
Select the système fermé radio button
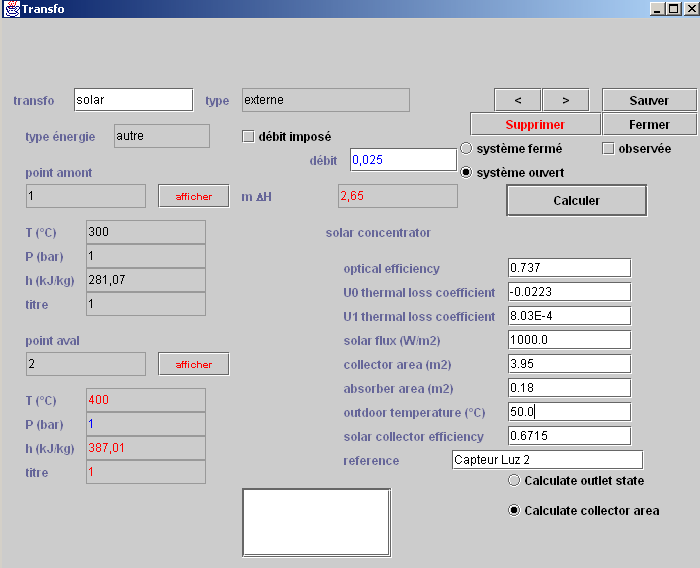pos(466,148)
